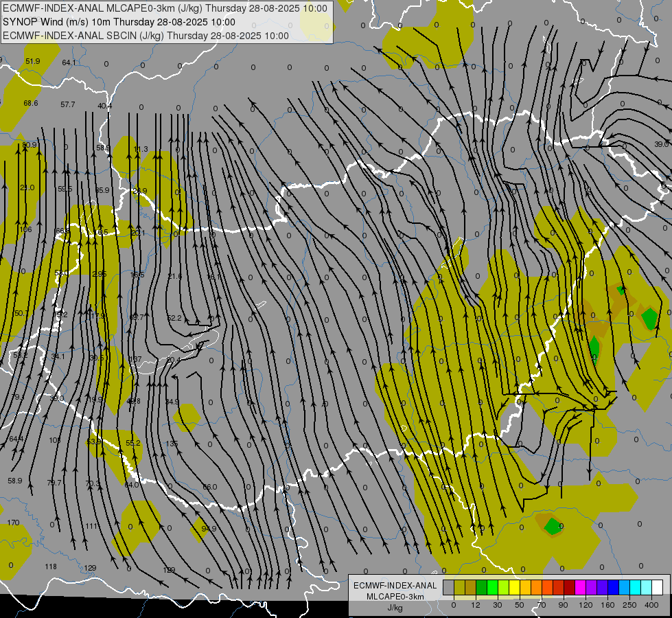Click the map value '64.1'
Screen dimensions: 672x618
point(69,62)
